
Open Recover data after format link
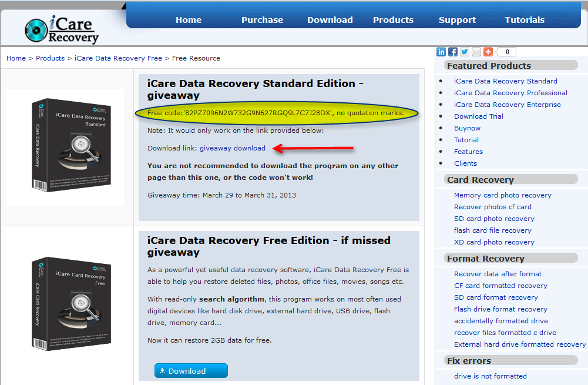point(498,274)
